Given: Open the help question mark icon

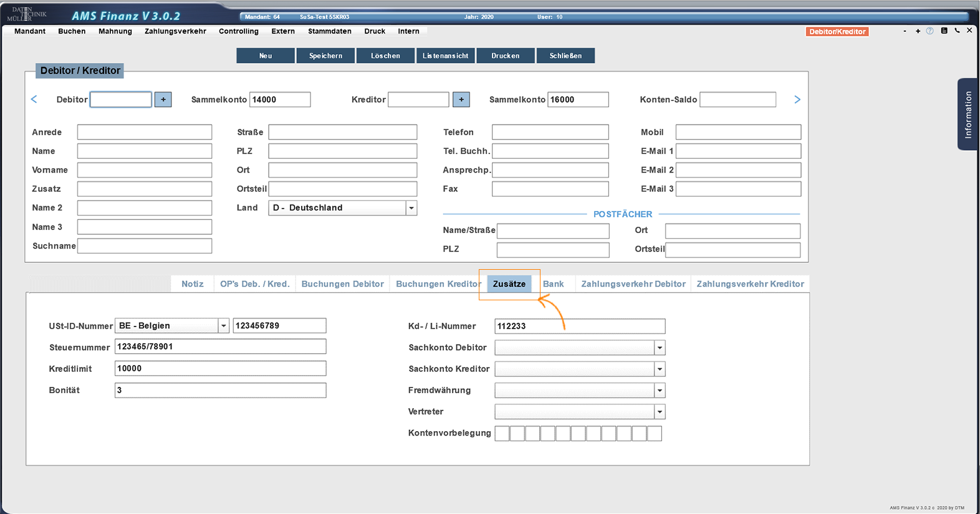Looking at the screenshot, I should 930,31.
